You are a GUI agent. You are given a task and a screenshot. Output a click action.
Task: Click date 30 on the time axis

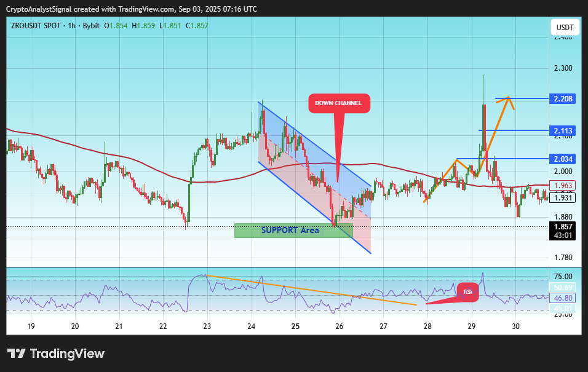click(515, 326)
